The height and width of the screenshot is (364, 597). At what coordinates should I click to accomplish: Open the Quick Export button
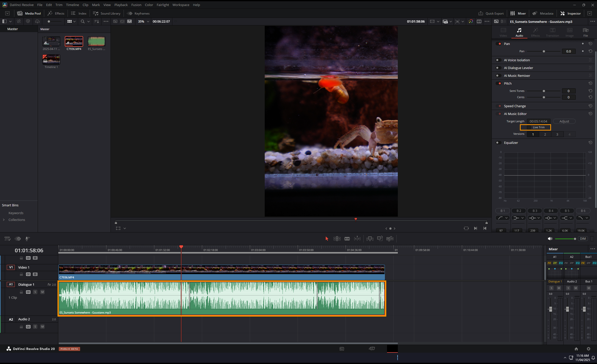coord(491,14)
